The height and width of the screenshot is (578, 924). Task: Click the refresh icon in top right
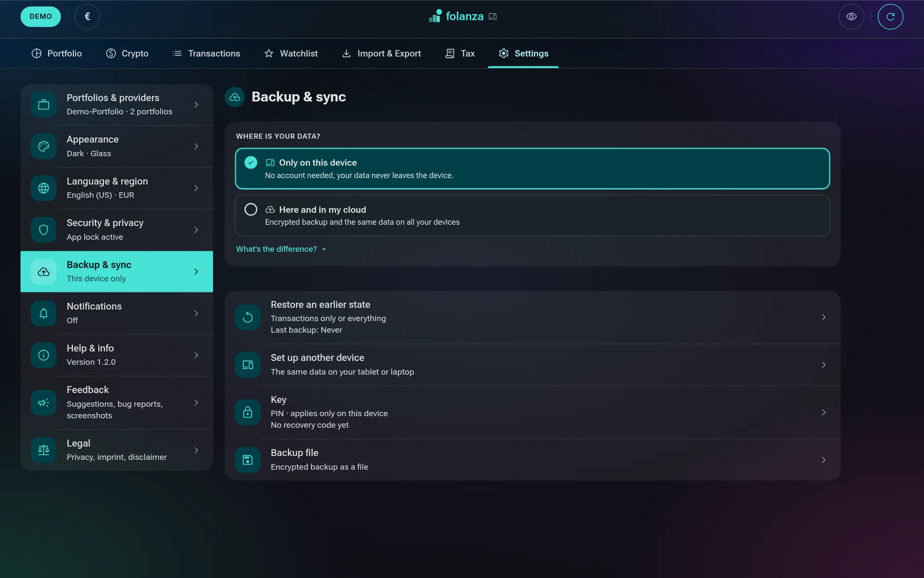[x=890, y=16]
